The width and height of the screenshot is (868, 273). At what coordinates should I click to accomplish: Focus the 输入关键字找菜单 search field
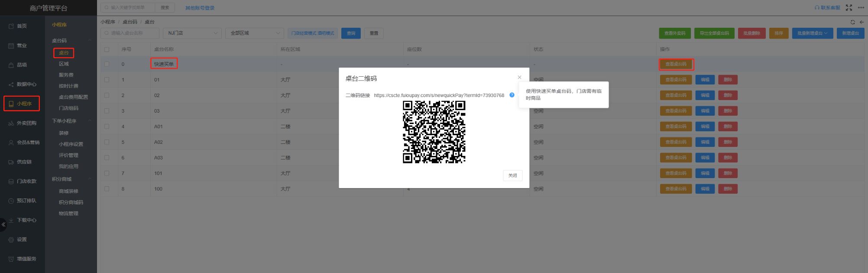(x=128, y=7)
